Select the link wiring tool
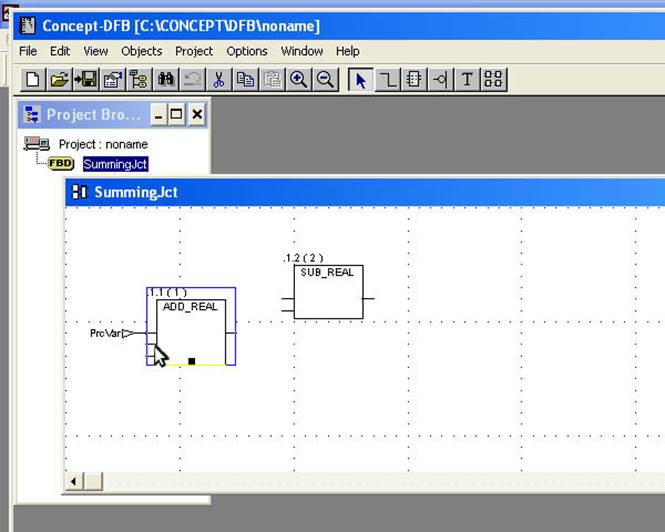665x532 pixels. point(387,79)
